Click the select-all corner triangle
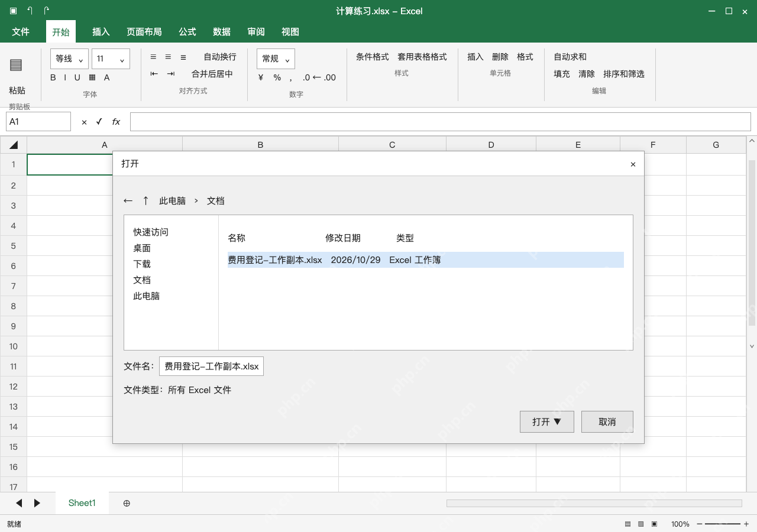The image size is (757, 532). (14, 145)
